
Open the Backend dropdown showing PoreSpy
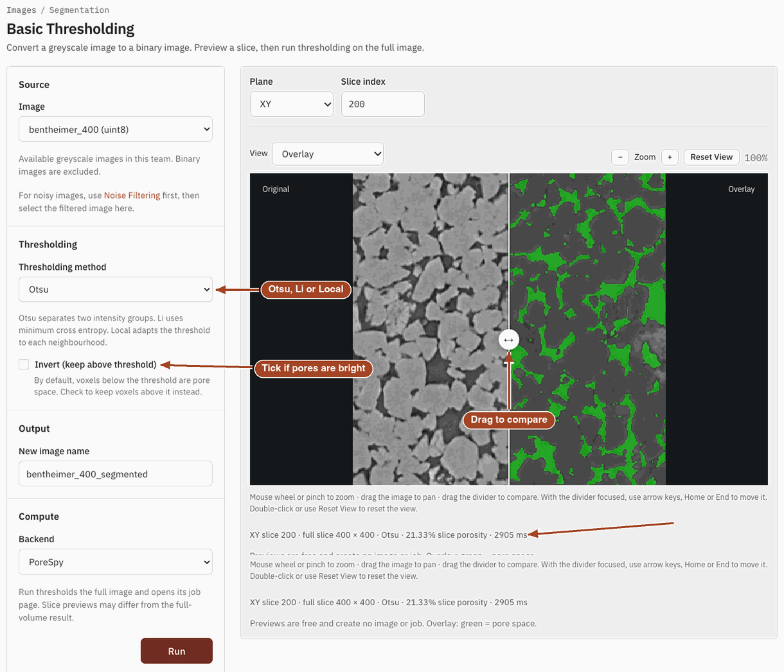116,562
